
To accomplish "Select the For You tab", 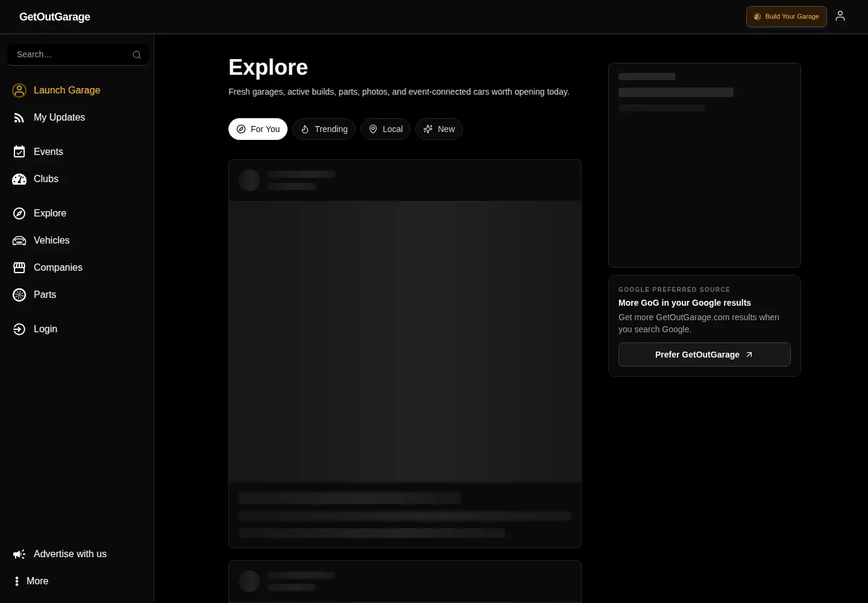I will click(258, 129).
